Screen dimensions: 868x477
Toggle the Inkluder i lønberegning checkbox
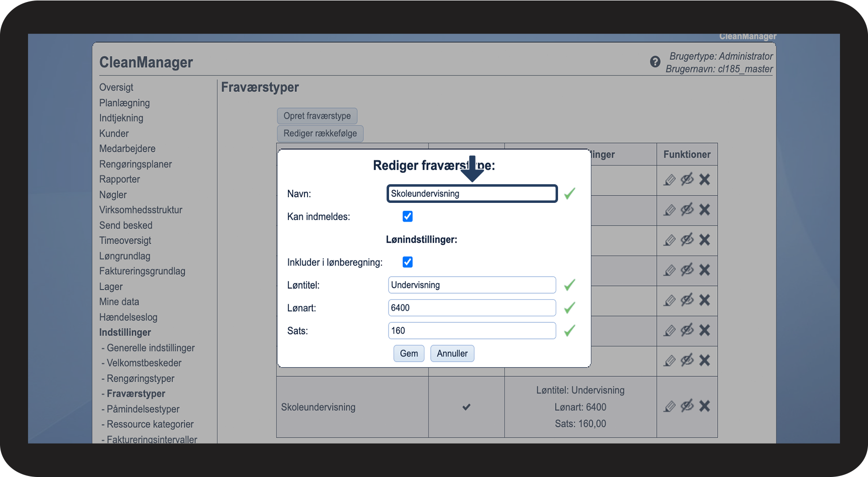click(408, 262)
